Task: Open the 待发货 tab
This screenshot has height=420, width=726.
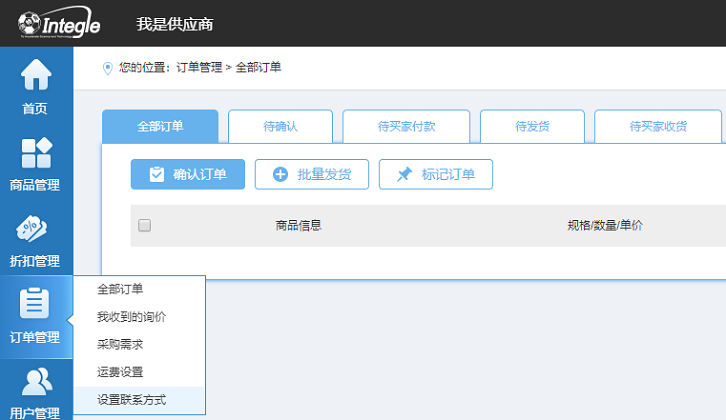Action: pos(532,127)
